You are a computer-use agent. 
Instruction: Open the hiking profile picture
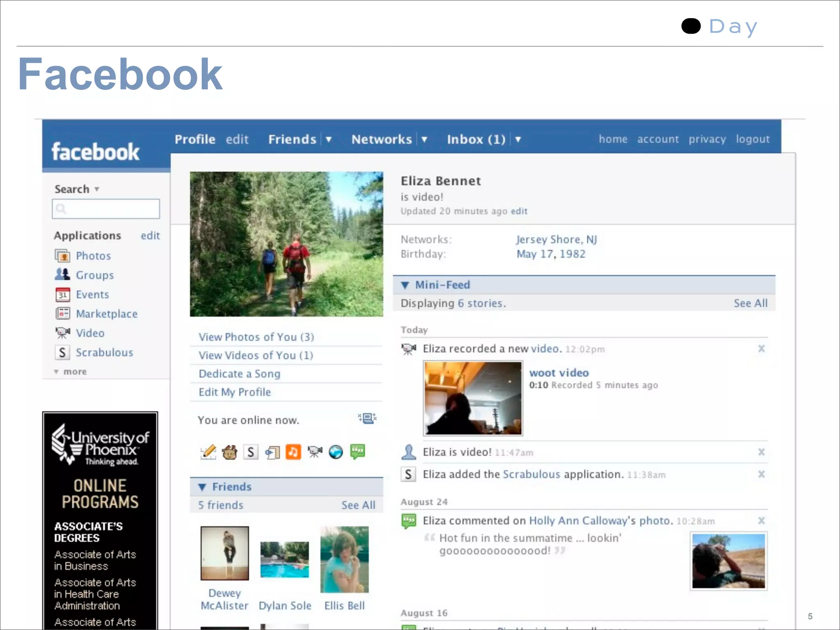point(286,244)
